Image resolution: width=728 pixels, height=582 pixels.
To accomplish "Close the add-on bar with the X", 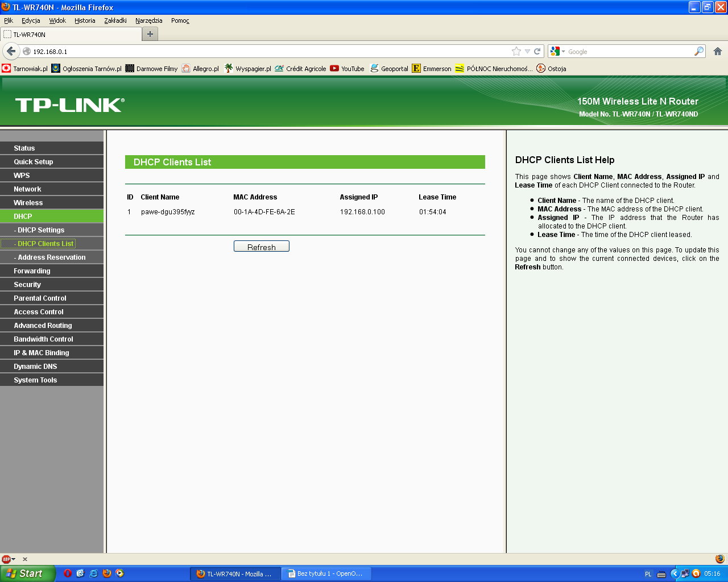I will click(25, 559).
